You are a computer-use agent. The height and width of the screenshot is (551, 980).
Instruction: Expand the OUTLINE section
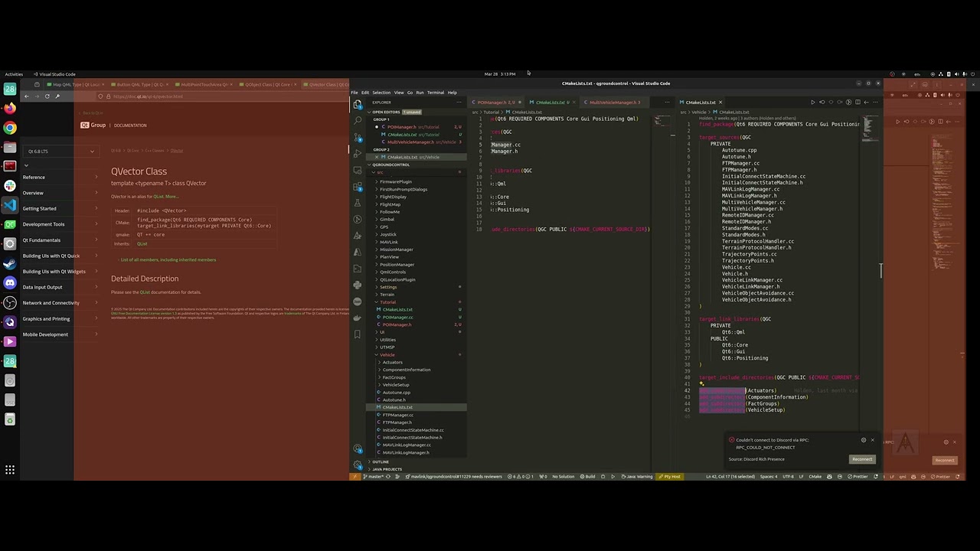380,461
